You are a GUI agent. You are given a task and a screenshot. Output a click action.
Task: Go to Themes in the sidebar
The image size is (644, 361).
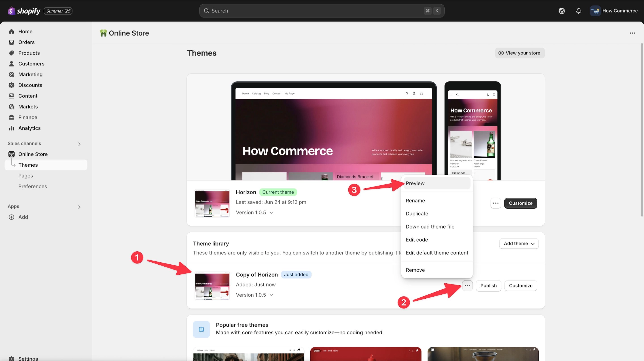click(x=46, y=165)
